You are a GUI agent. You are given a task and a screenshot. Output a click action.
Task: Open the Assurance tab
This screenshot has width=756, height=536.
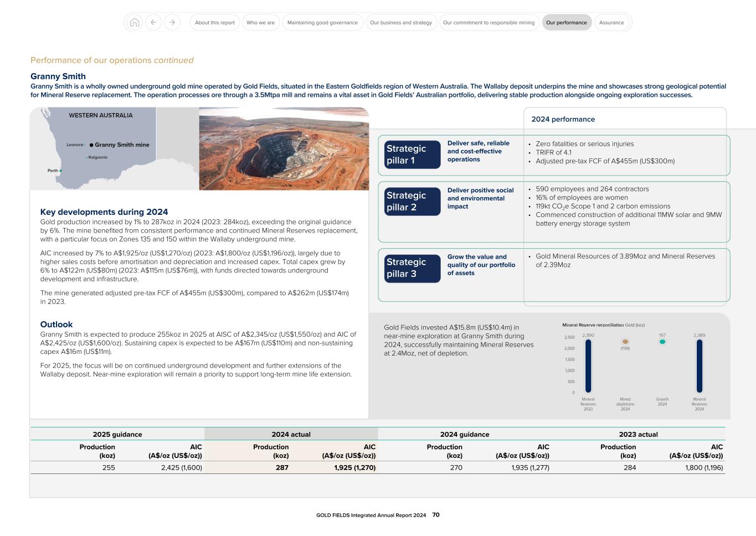pos(611,22)
